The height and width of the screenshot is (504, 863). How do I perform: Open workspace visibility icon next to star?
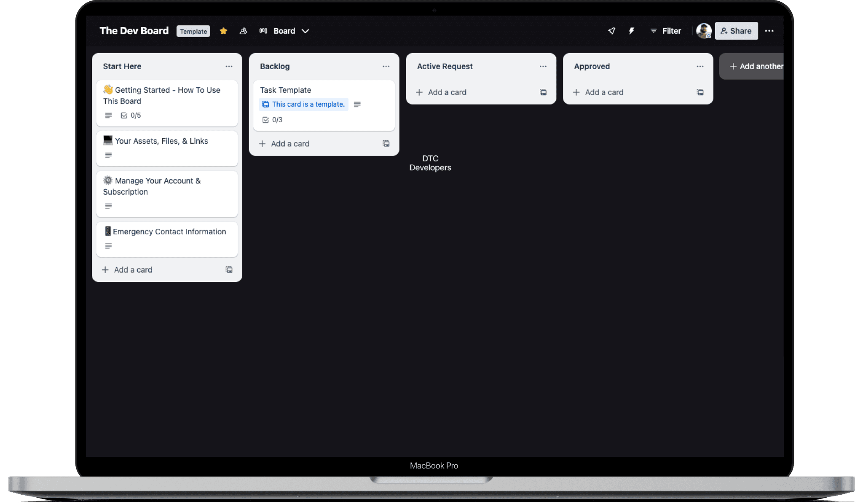[x=243, y=31]
